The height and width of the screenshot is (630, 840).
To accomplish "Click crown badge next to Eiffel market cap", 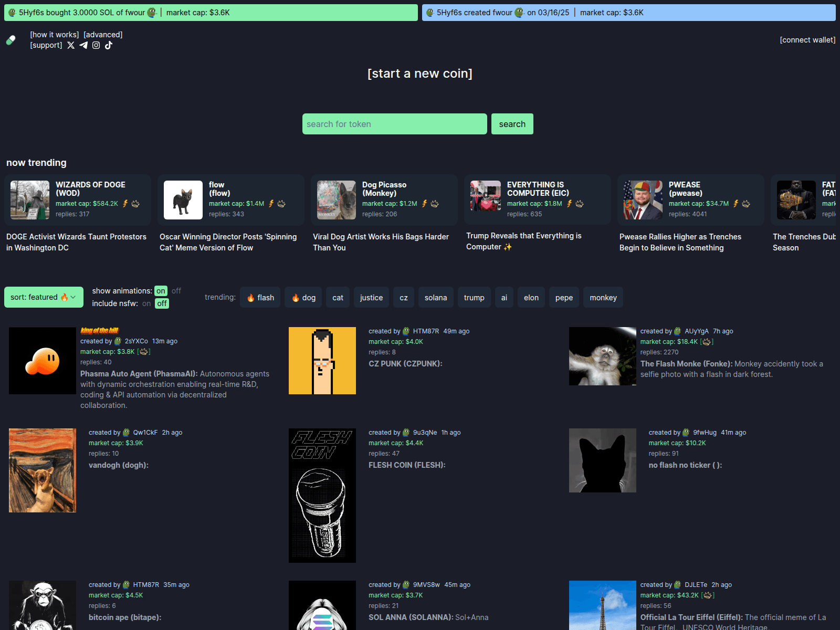I will coord(708,595).
